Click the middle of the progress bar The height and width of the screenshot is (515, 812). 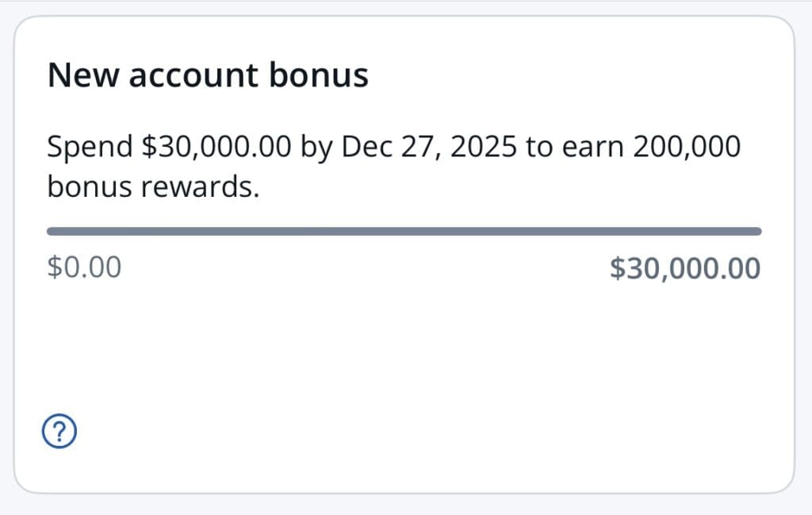pyautogui.click(x=404, y=231)
